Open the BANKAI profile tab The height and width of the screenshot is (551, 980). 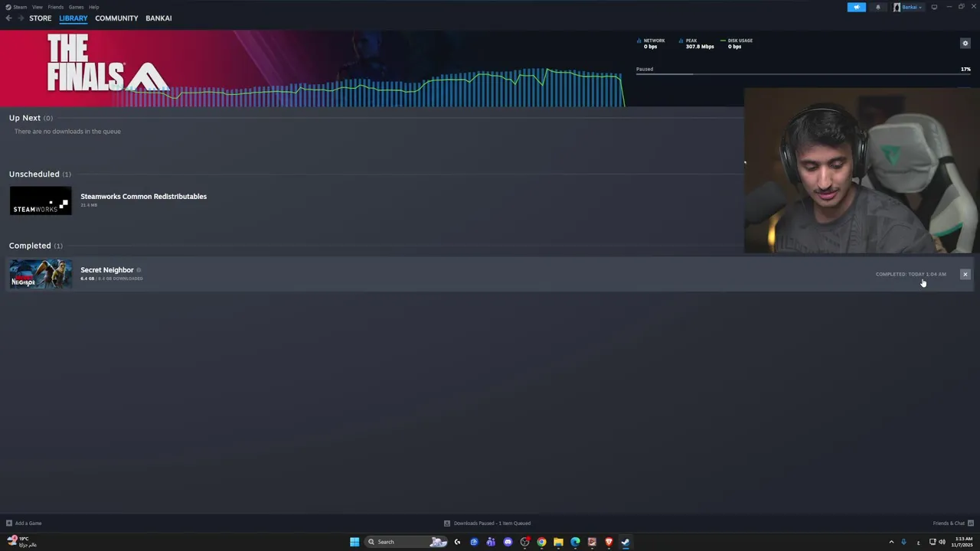[158, 18]
